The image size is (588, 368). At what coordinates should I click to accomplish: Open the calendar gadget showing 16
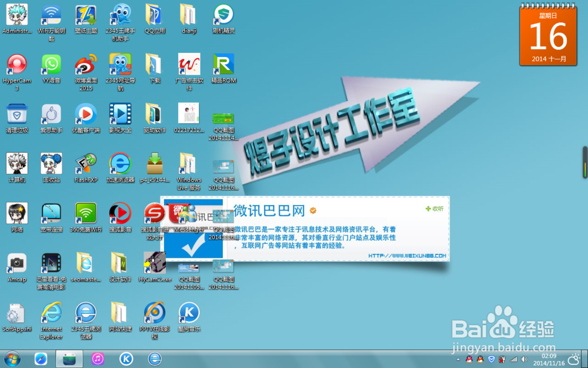coord(548,34)
